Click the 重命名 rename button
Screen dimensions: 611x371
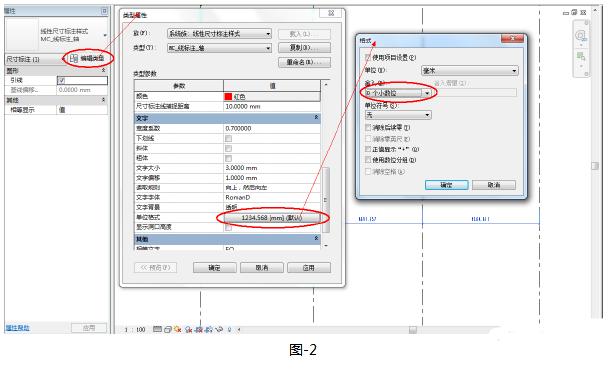coord(304,62)
